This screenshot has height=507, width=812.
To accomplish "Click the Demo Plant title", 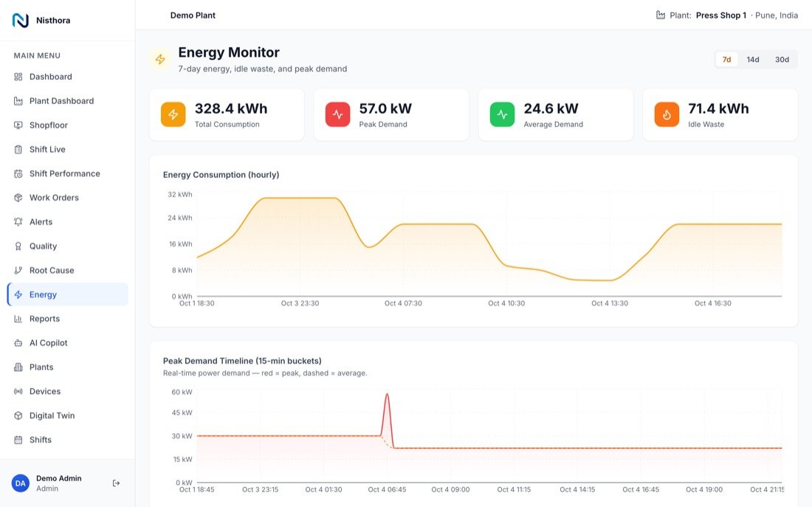I will (x=193, y=15).
